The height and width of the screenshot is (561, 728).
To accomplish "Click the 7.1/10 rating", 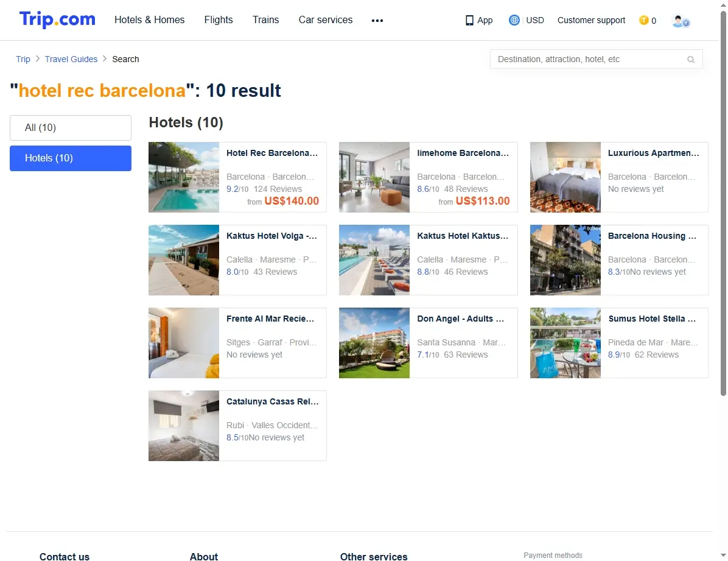I will click(x=428, y=355).
